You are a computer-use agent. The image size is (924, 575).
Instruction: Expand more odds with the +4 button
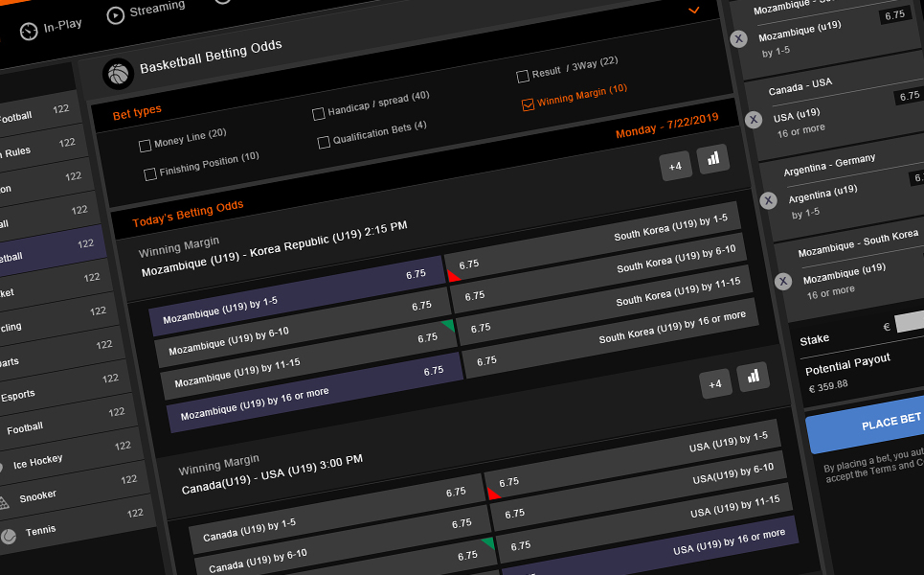point(676,165)
